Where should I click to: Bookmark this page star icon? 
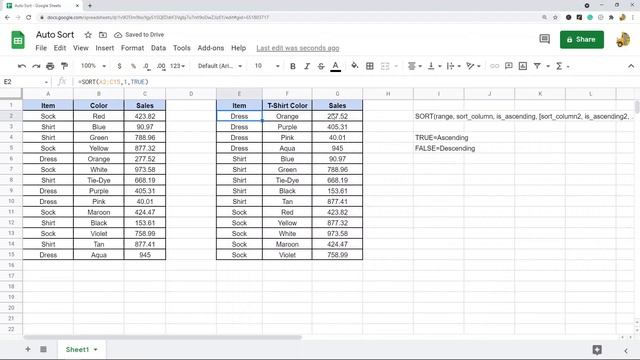click(x=555, y=18)
